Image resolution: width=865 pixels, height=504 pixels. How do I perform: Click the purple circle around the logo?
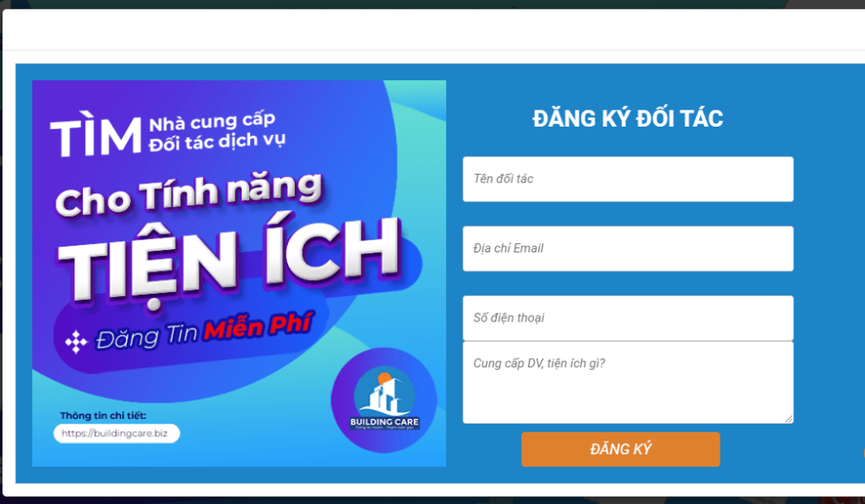click(384, 400)
